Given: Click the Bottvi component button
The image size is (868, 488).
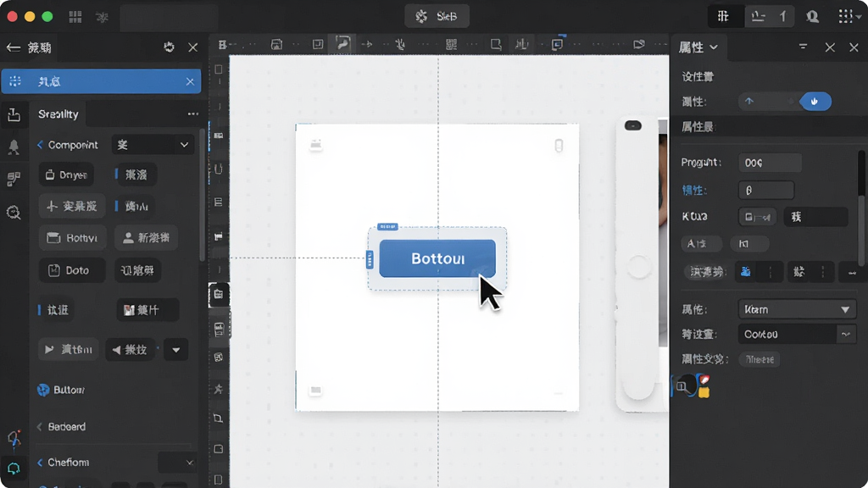Looking at the screenshot, I should [72, 238].
